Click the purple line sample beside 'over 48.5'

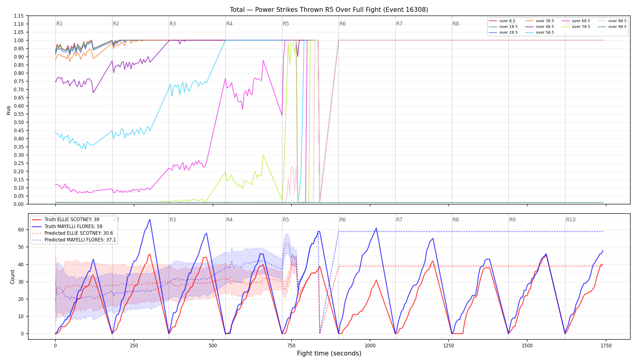pyautogui.click(x=529, y=27)
